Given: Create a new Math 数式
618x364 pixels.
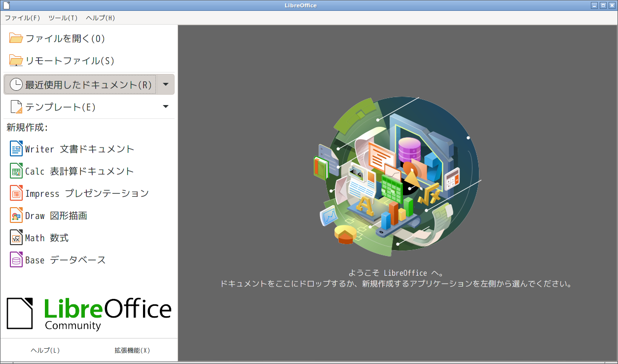Looking at the screenshot, I should click(x=89, y=238).
